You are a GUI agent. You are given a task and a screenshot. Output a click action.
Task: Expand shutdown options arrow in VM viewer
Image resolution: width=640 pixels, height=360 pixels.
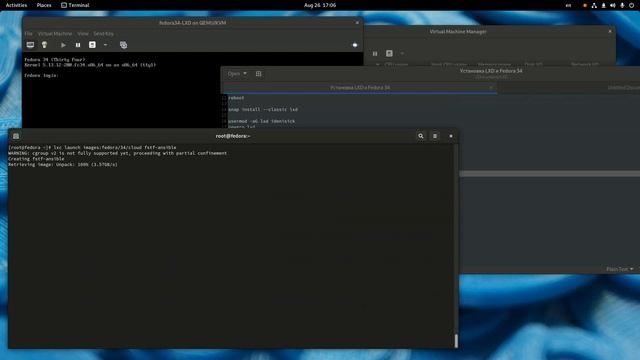[105, 45]
